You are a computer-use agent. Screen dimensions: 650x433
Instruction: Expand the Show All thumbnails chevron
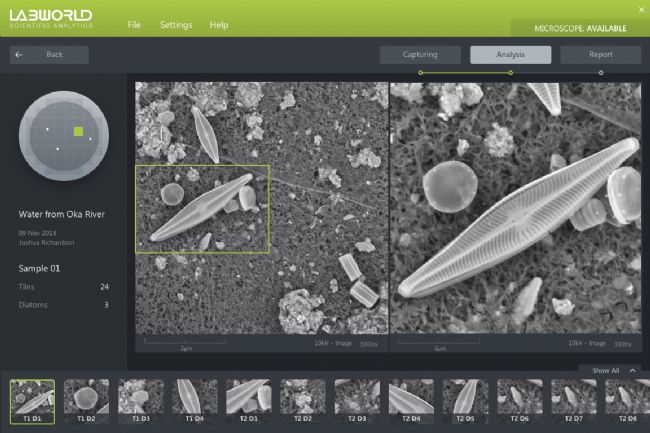632,371
